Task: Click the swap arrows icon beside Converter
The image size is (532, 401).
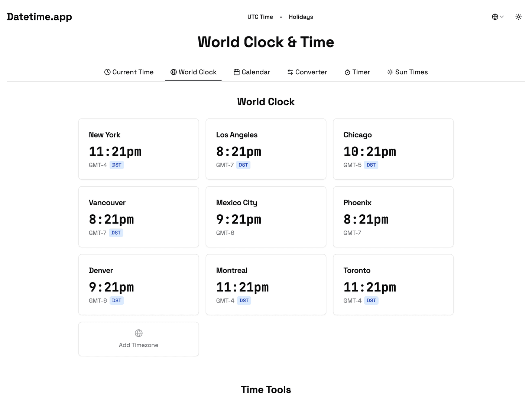Action: (290, 72)
